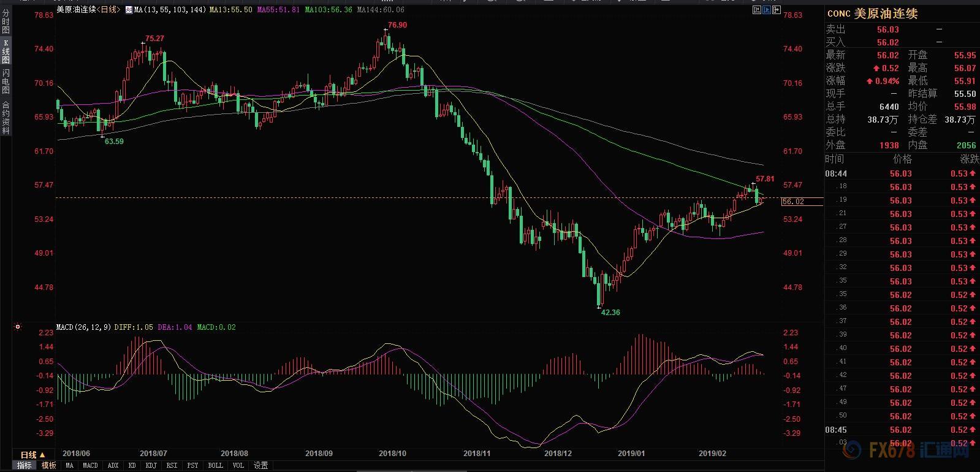Open the 闪电图 side tab
This screenshot has width=980, height=472.
(6, 82)
